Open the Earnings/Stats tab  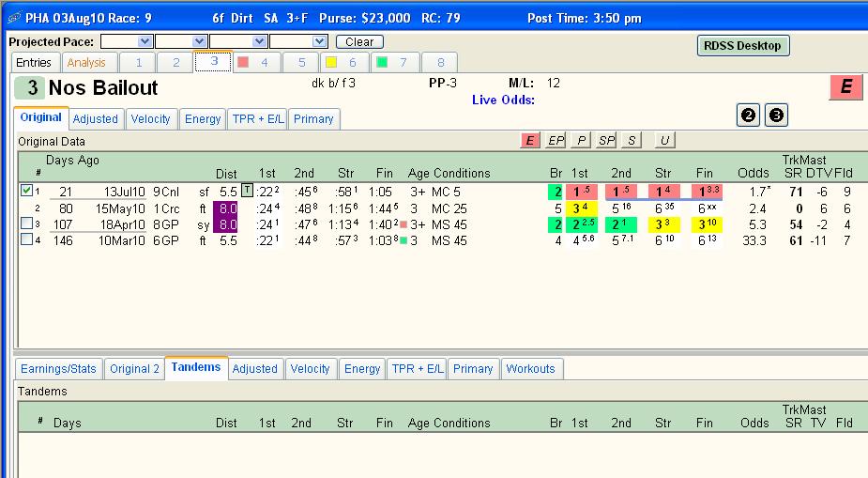click(x=59, y=369)
